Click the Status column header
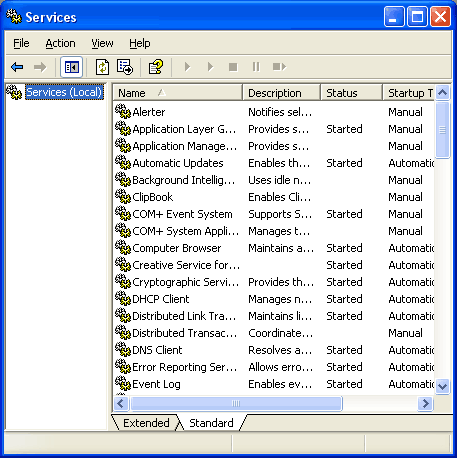 point(351,93)
